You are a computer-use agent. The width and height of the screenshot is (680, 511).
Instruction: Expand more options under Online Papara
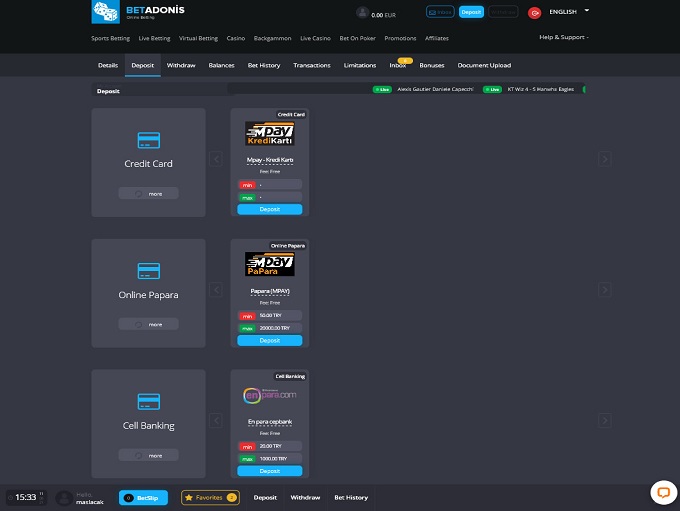(148, 324)
